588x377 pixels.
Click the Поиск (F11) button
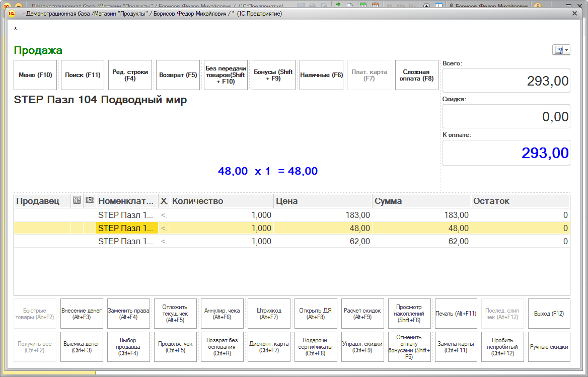pyautogui.click(x=83, y=75)
